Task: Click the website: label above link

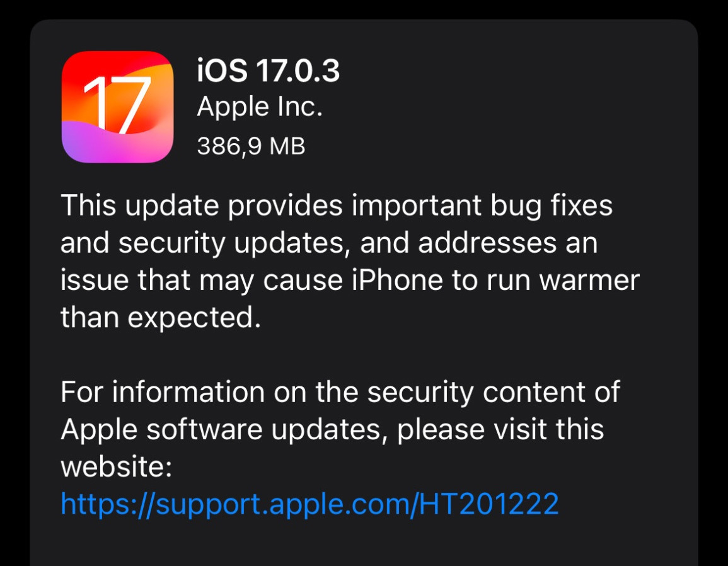Action: click(x=117, y=466)
